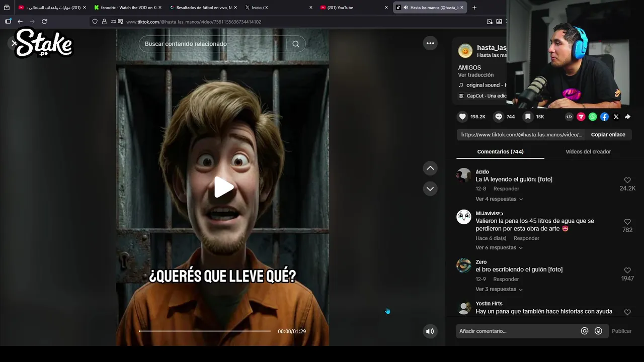Open CapCut editing link
644x362 pixels.
pyautogui.click(x=482, y=96)
